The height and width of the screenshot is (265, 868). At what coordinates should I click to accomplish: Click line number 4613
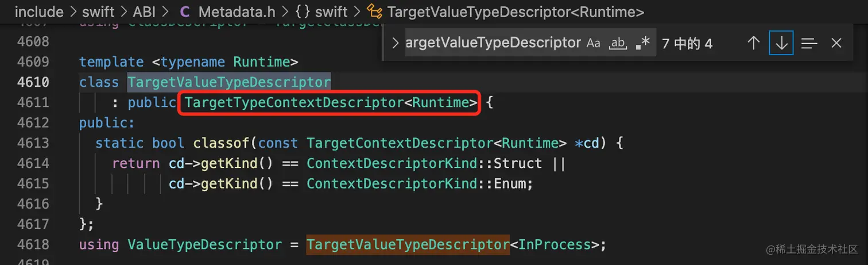point(33,143)
